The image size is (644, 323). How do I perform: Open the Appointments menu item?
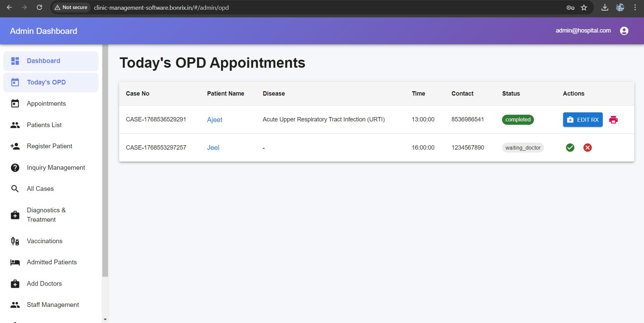pos(46,103)
